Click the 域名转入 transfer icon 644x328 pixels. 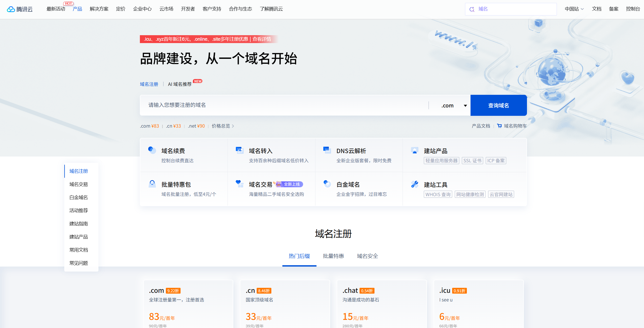239,150
